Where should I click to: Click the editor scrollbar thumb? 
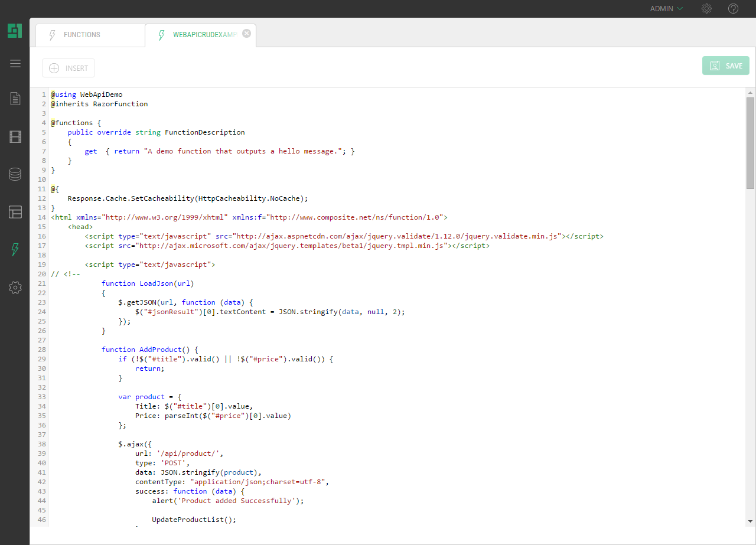[750, 143]
